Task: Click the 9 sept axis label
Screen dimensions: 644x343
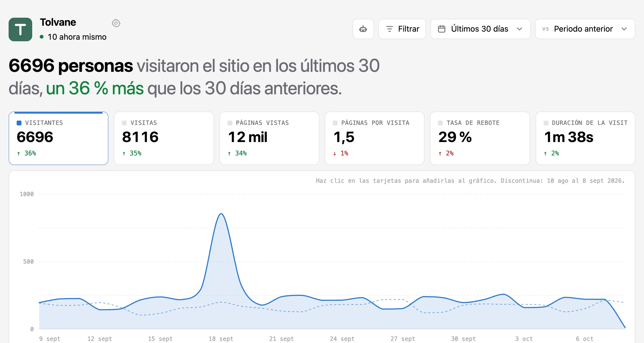Action: [50, 339]
